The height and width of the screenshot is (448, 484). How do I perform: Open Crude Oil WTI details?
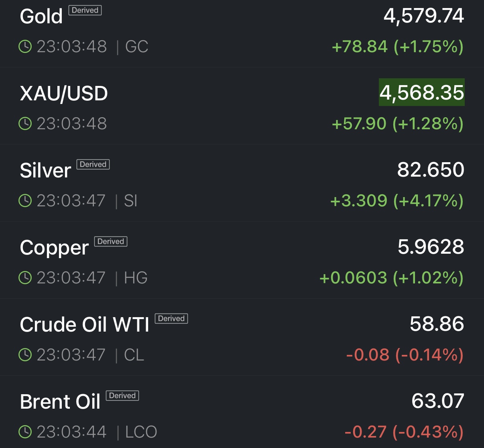point(84,325)
